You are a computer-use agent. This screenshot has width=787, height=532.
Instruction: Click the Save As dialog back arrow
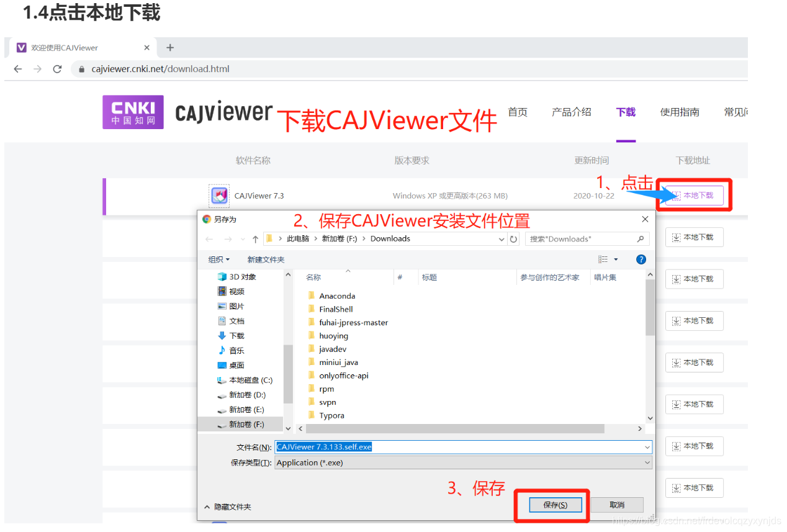coord(209,239)
